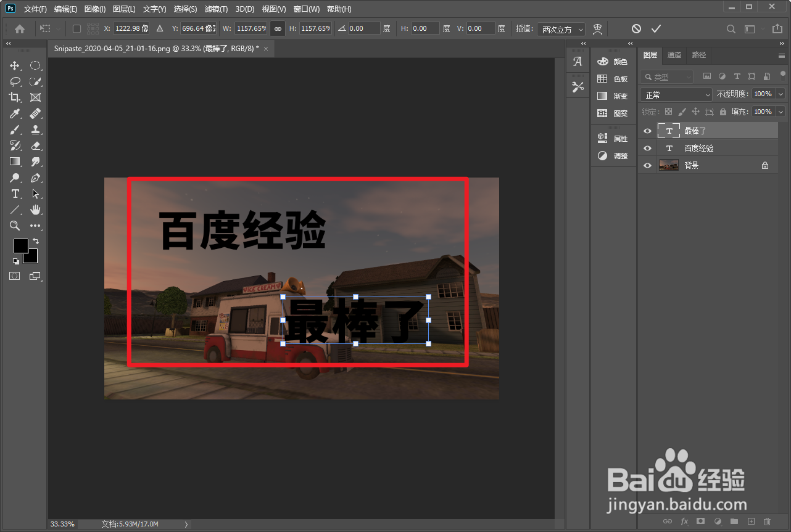Toggle lock position
This screenshot has height=532, width=791.
[695, 112]
